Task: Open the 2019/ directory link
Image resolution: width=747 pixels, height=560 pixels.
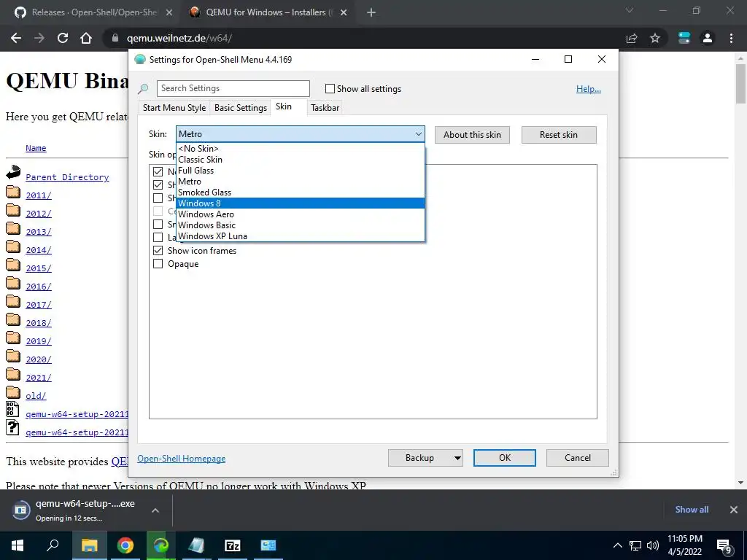Action: tap(39, 341)
